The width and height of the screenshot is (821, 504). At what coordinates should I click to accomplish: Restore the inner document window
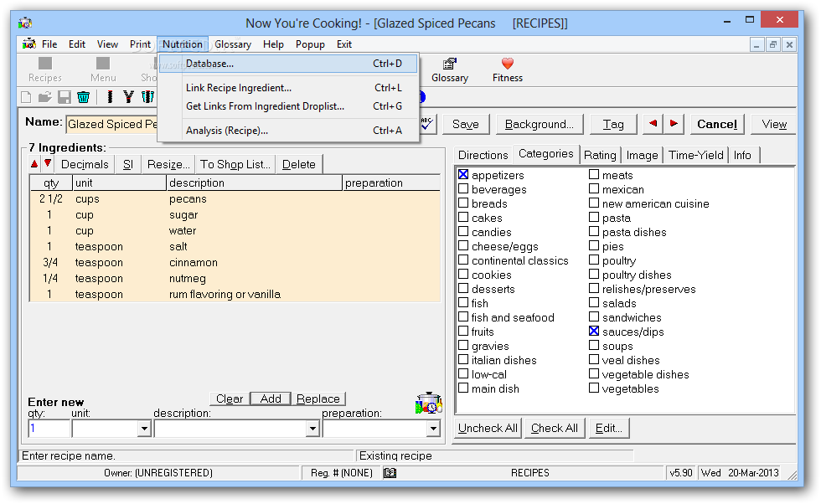[x=772, y=45]
